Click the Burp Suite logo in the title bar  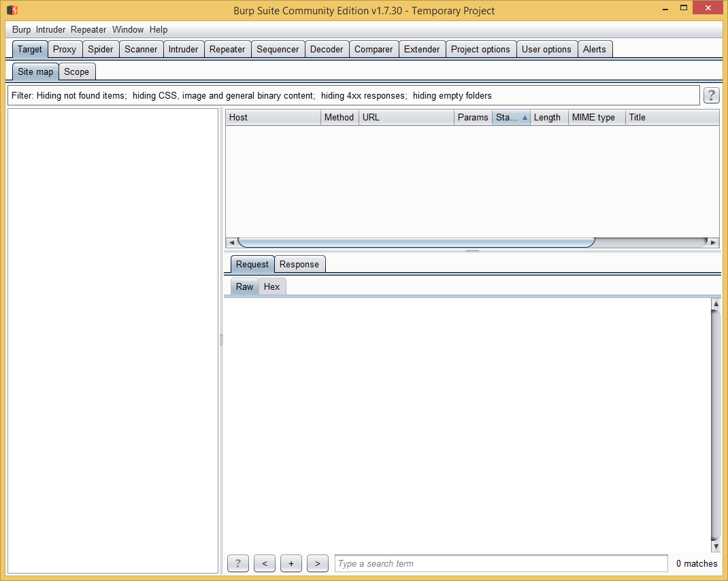click(12, 10)
